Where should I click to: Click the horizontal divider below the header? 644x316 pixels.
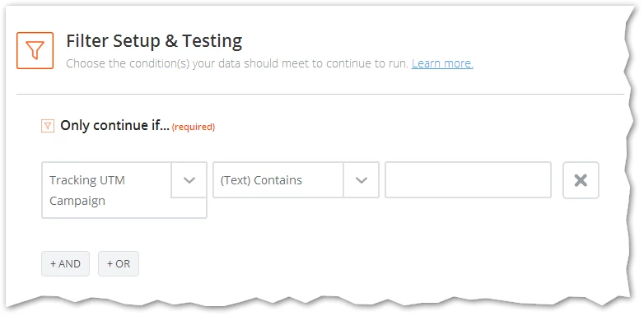click(320, 95)
